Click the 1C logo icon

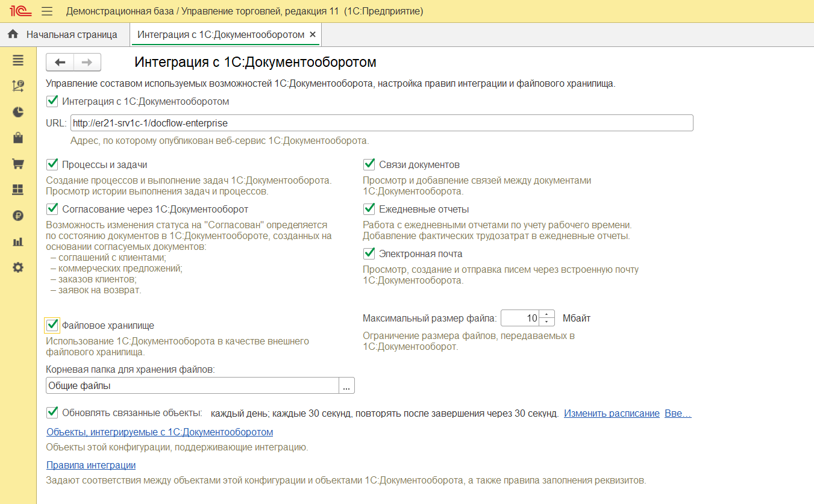tap(19, 11)
